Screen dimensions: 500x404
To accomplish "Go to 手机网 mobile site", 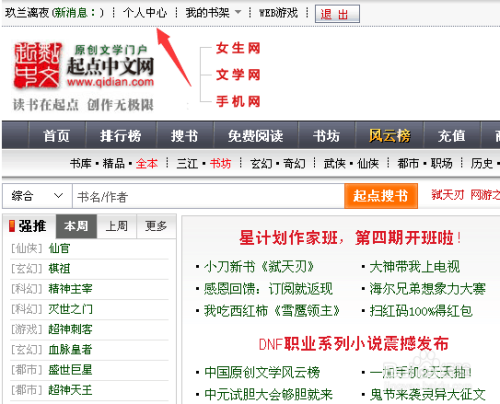I will (238, 101).
